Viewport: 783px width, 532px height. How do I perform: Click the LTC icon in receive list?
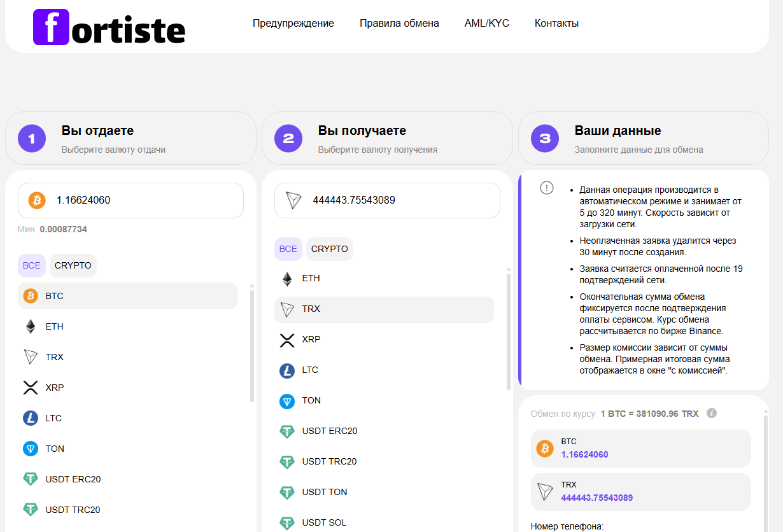(287, 370)
